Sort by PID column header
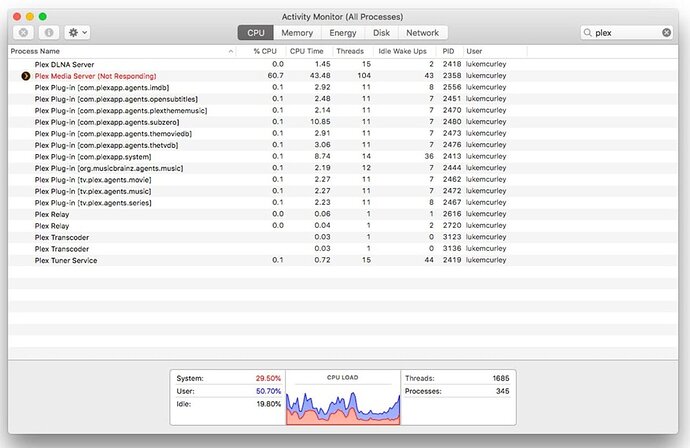 point(448,51)
